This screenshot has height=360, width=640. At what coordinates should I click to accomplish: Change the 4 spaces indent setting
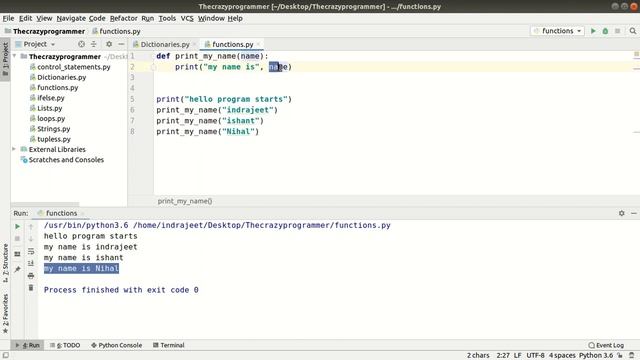[562, 356]
